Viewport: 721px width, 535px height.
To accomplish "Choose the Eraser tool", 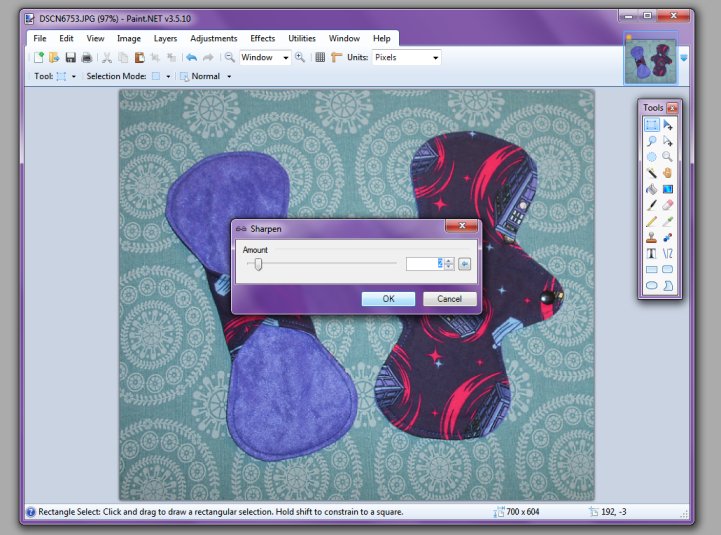I will pos(667,204).
